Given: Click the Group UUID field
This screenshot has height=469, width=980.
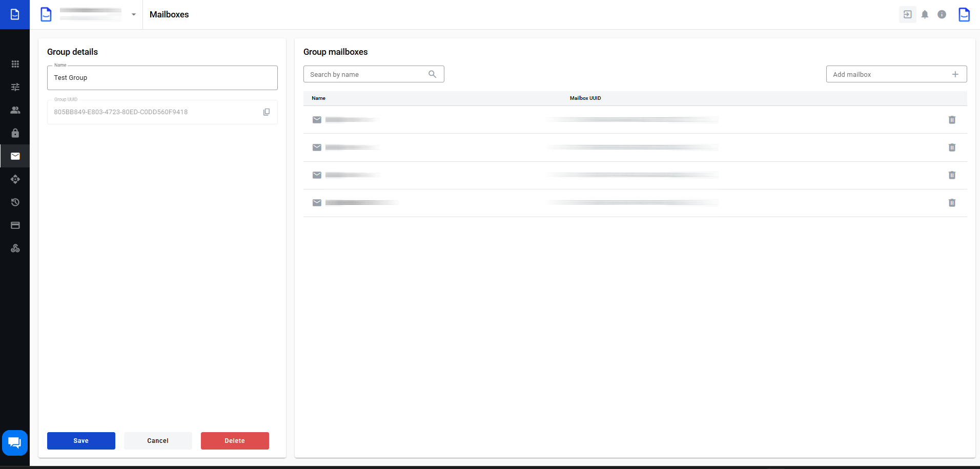Looking at the screenshot, I should tap(162, 112).
